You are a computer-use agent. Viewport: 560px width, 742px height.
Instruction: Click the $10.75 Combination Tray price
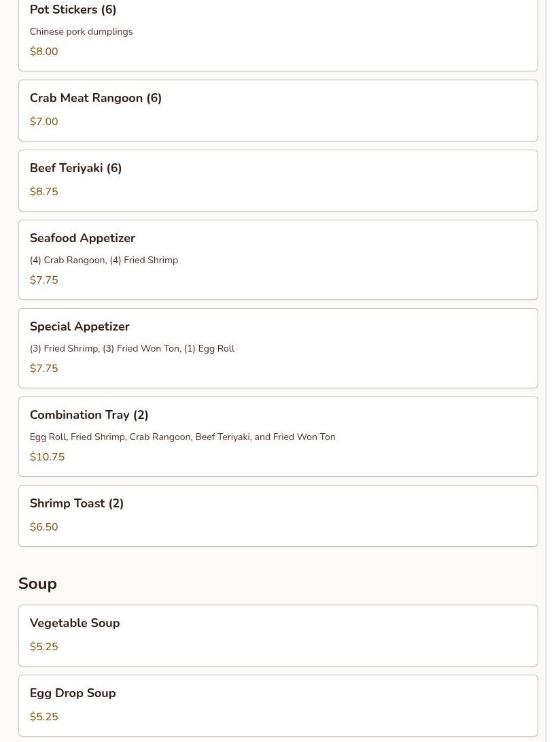point(48,456)
